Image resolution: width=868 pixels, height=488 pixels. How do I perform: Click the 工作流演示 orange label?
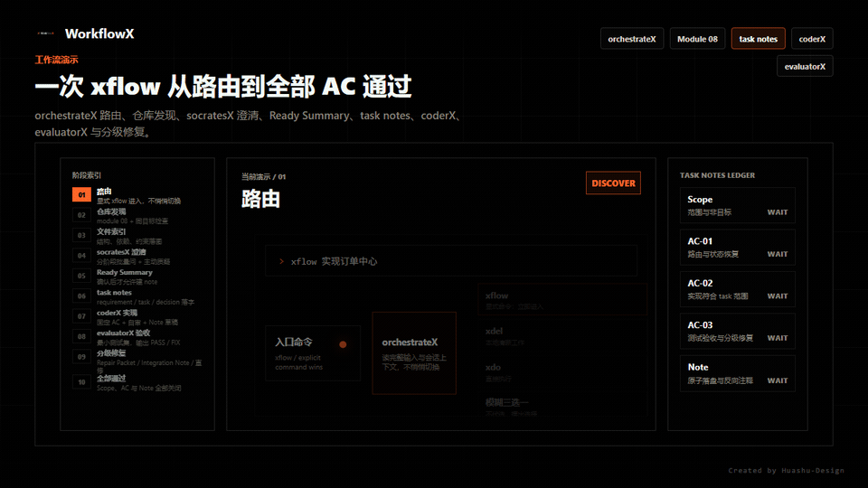(x=56, y=60)
